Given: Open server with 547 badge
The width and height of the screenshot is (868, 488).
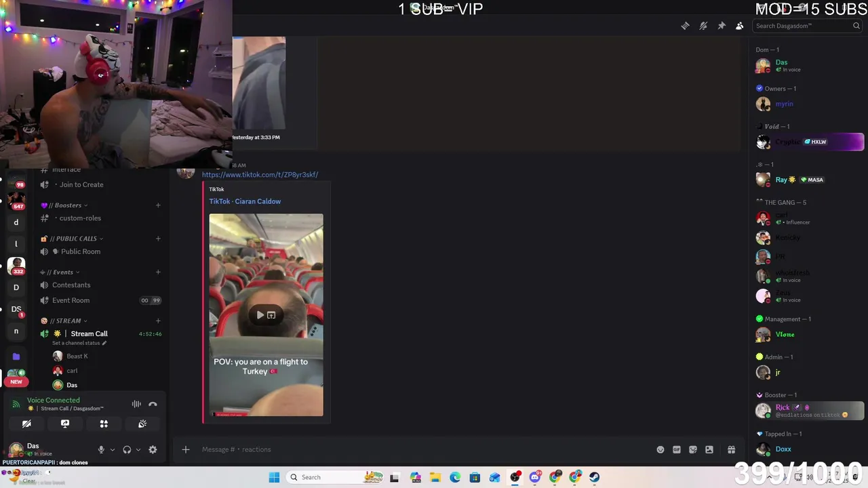Looking at the screenshot, I should 16,201.
